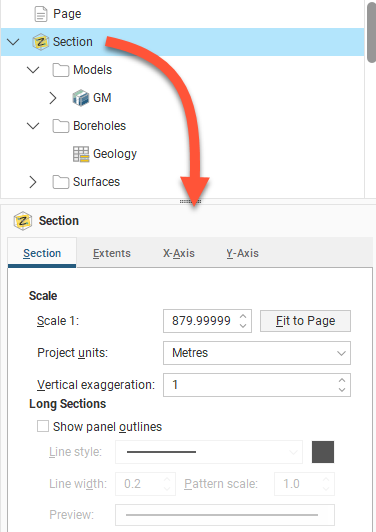Click the Section icon in the properties header
Screen dimensions: 376x532
coord(23,221)
